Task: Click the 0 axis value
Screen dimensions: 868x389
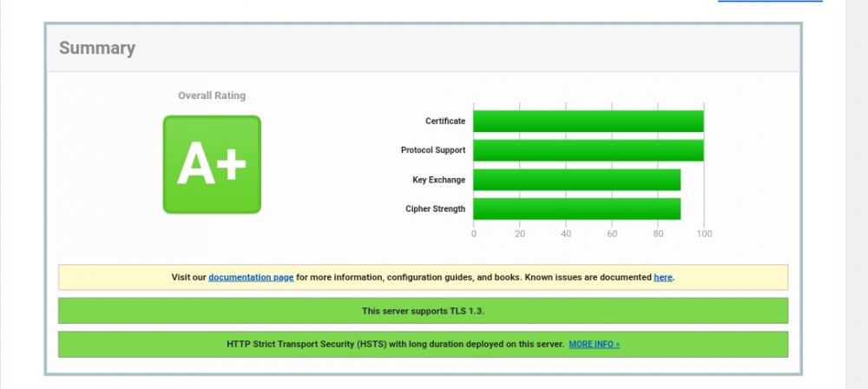Action: coord(473,234)
